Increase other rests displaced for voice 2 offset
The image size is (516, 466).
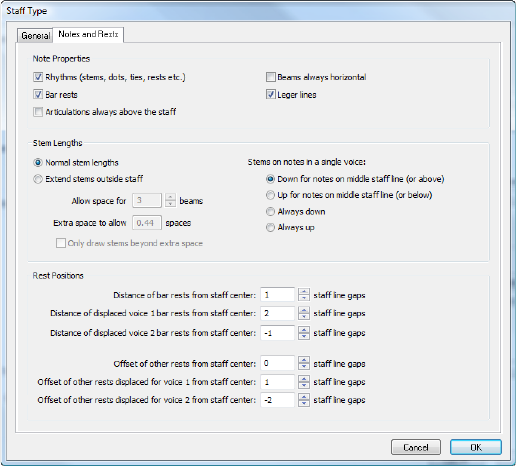(x=304, y=396)
